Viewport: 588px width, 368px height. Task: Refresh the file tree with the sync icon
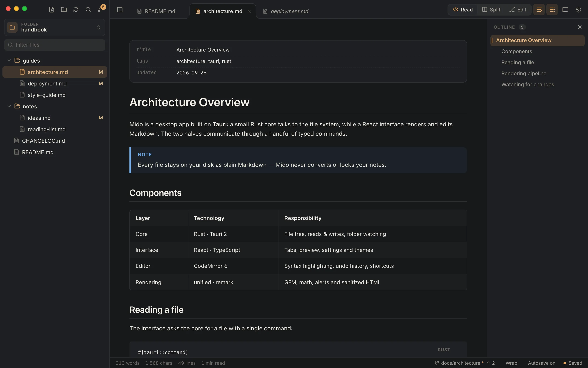76,9
